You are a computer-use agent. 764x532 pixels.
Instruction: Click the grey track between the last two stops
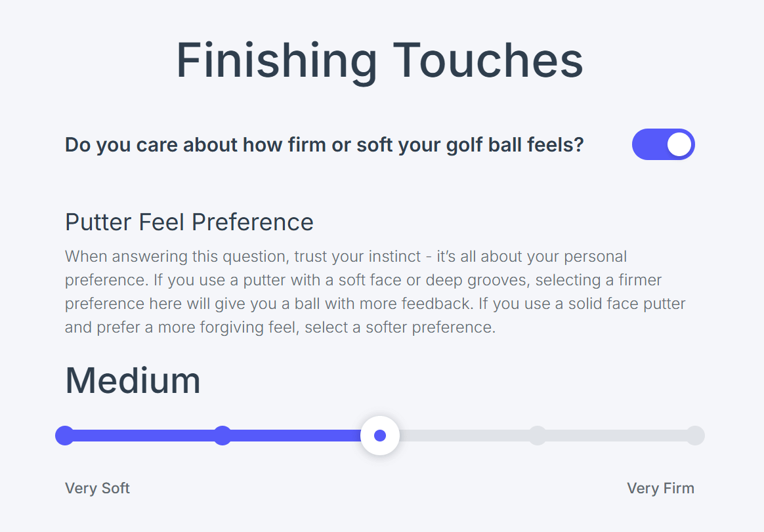coord(617,436)
